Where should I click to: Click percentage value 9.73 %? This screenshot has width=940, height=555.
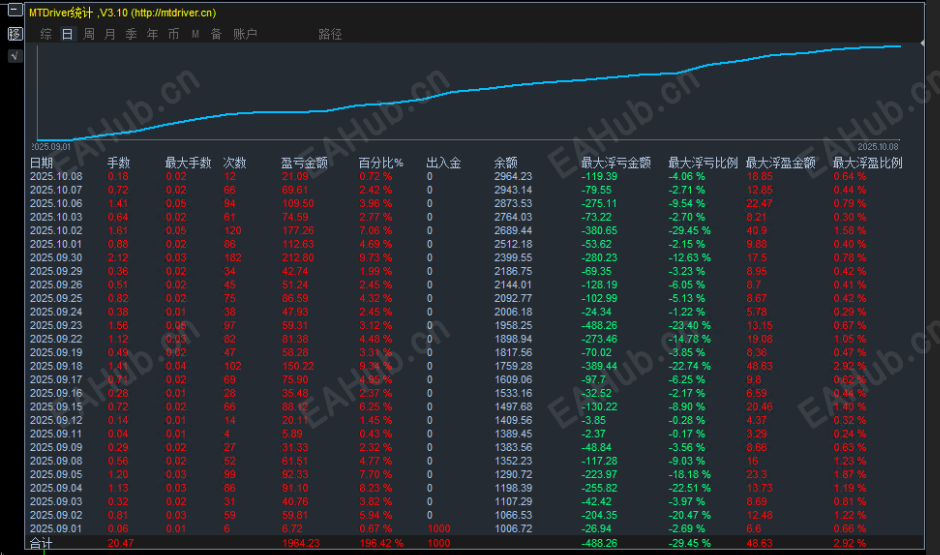376,258
